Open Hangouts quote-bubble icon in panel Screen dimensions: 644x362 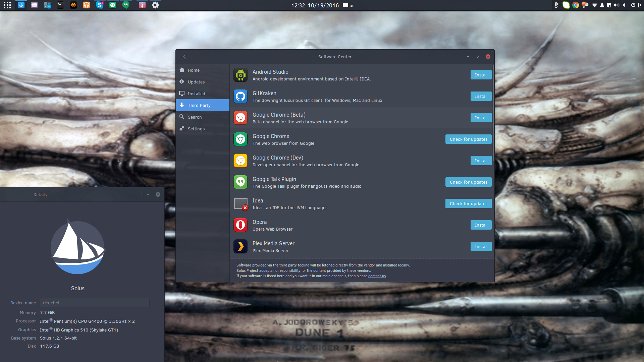[126, 5]
